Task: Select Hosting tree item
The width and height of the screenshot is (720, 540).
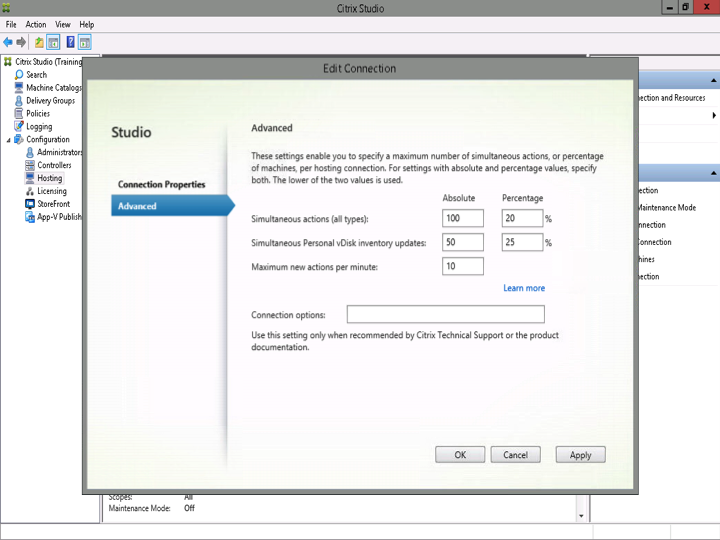Action: pos(50,178)
